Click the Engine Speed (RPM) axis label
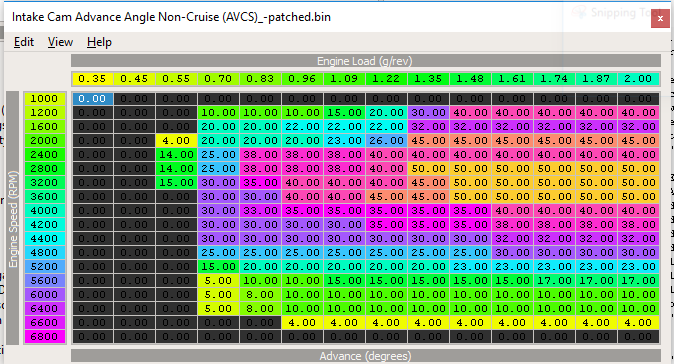Viewport: 674px width, 364px height. pyautogui.click(x=13, y=219)
